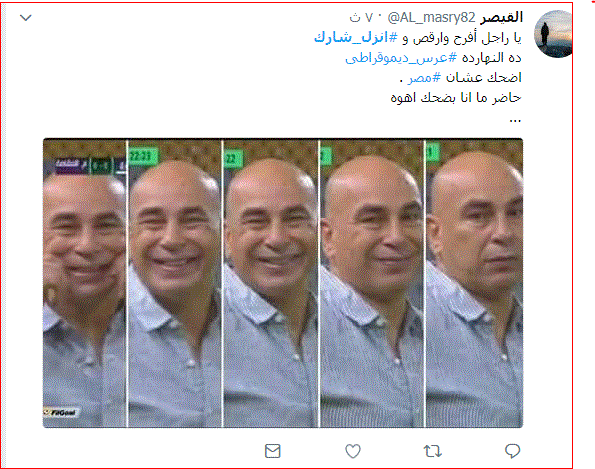Open the tweet options chevron menu
The height and width of the screenshot is (469, 595).
pyautogui.click(x=26, y=17)
